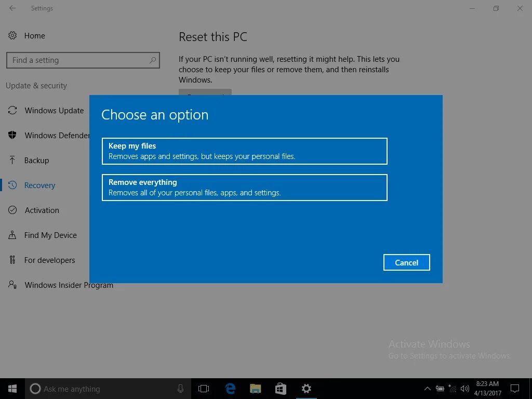
Task: Open For developers settings
Action: pyautogui.click(x=49, y=260)
